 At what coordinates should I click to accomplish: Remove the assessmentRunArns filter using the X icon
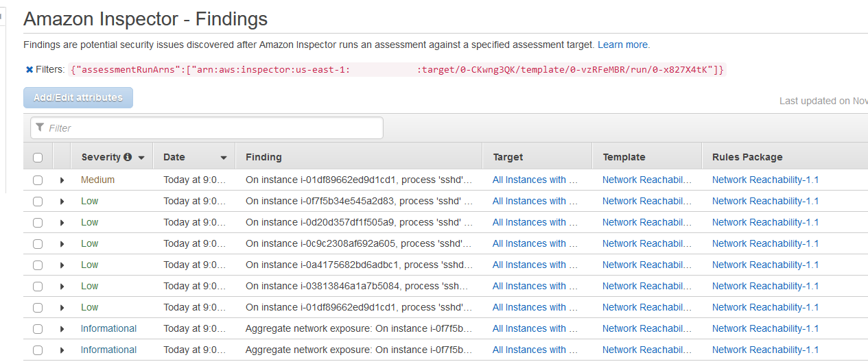[30, 69]
